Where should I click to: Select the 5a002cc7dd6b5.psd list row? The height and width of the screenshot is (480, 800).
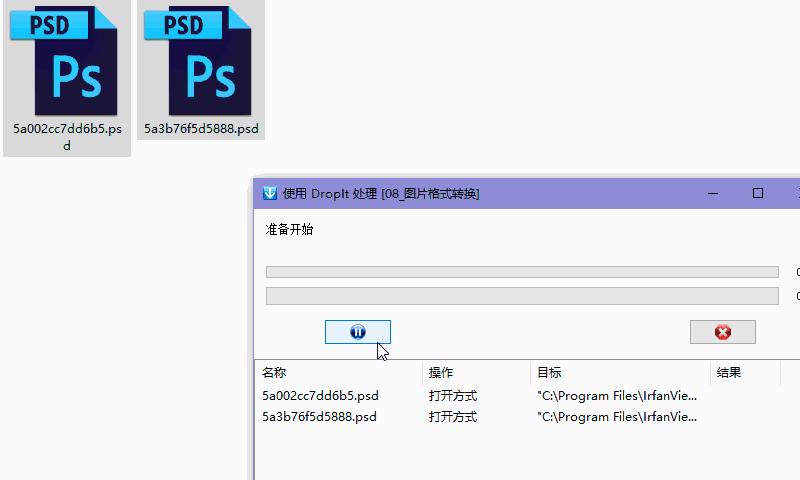(x=527, y=396)
